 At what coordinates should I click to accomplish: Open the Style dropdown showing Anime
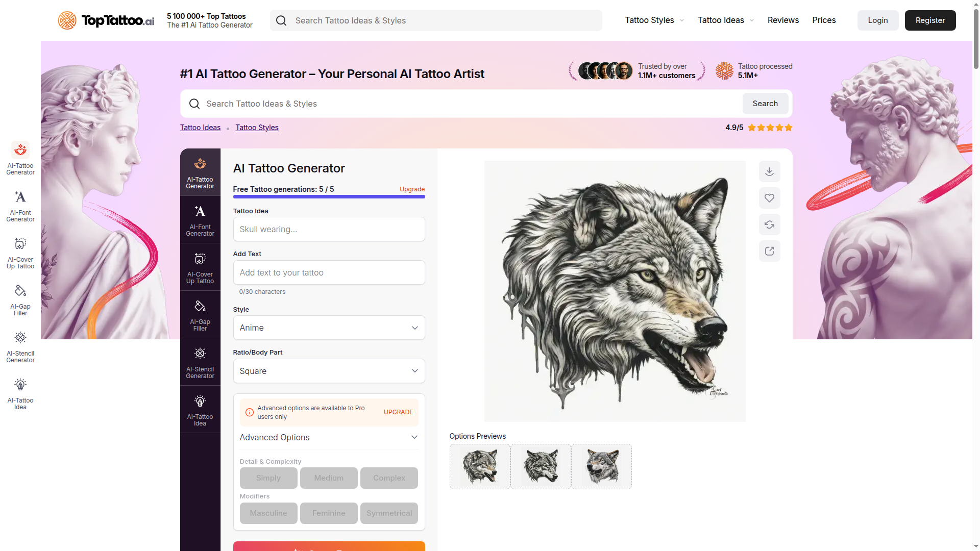[329, 328]
